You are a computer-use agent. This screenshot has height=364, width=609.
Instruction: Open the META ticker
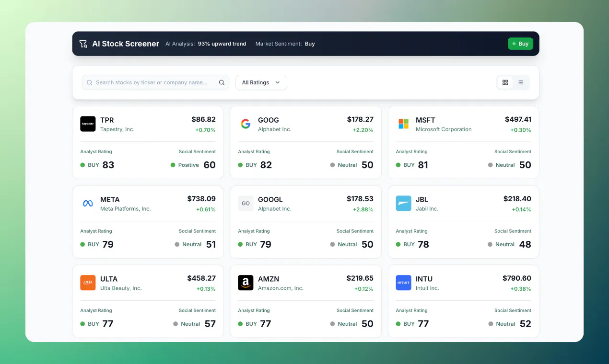pyautogui.click(x=110, y=200)
